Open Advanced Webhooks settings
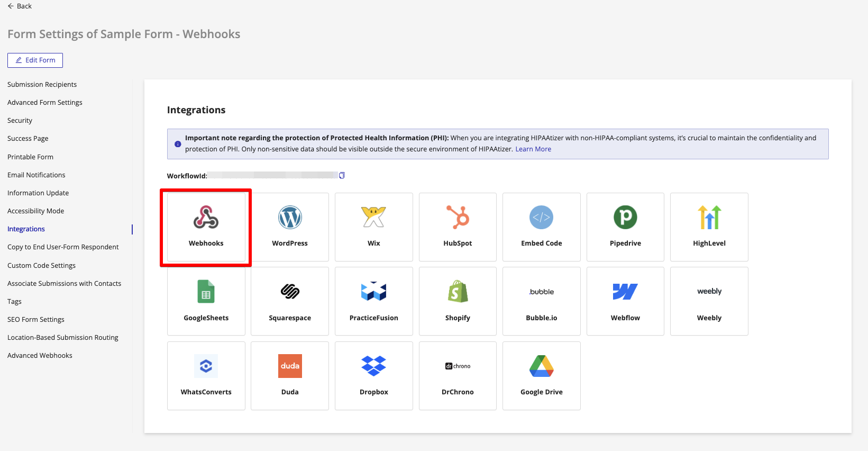868x451 pixels. tap(40, 356)
